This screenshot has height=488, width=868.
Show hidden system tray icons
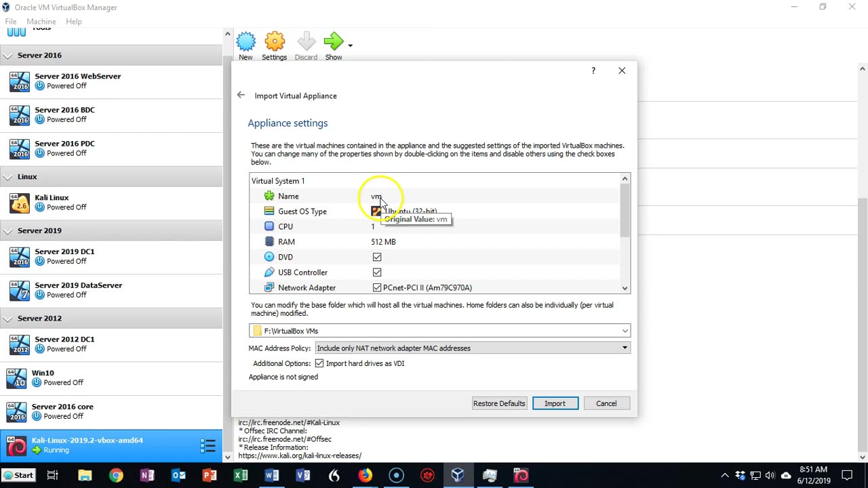725,475
